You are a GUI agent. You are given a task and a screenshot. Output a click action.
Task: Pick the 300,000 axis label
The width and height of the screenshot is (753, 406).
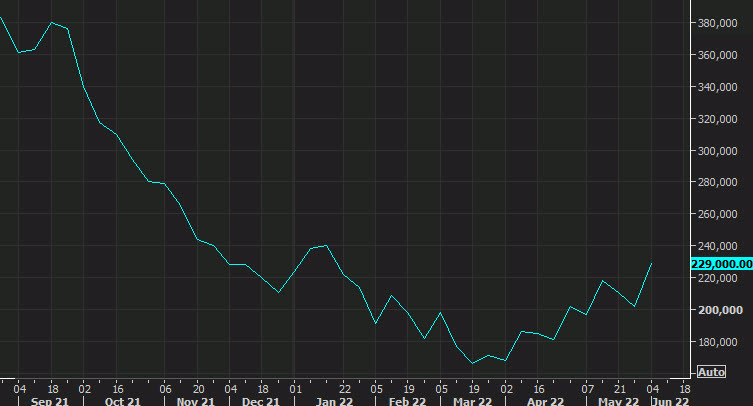pyautogui.click(x=717, y=151)
